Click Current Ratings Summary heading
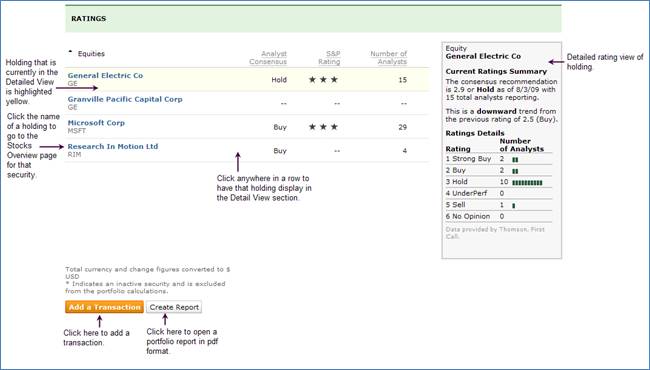Viewport: 650px width, 370px height. click(x=496, y=71)
